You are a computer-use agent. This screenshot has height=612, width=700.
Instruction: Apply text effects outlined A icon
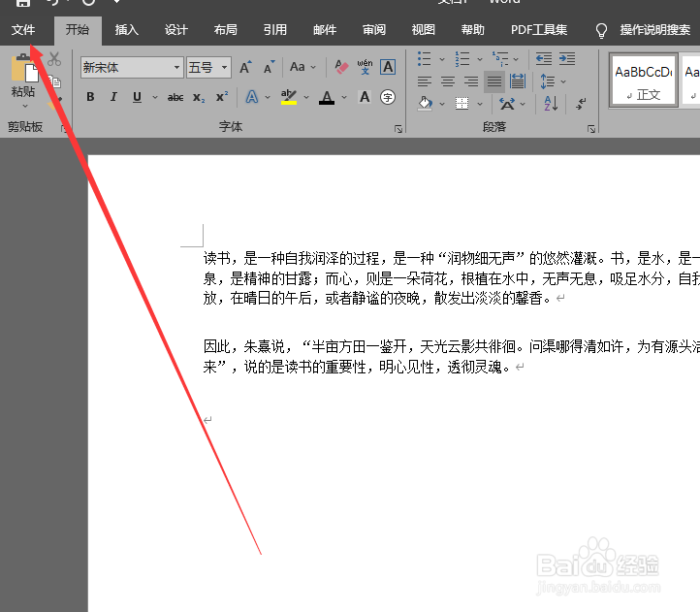(252, 97)
